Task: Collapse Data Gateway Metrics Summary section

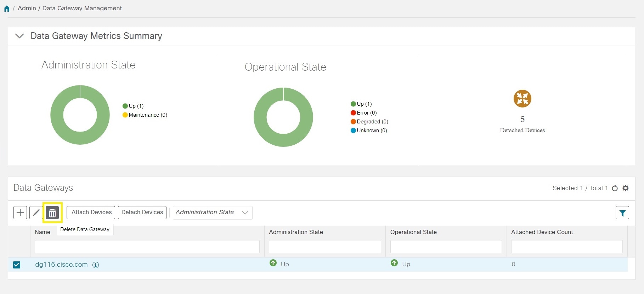Action: coord(19,36)
